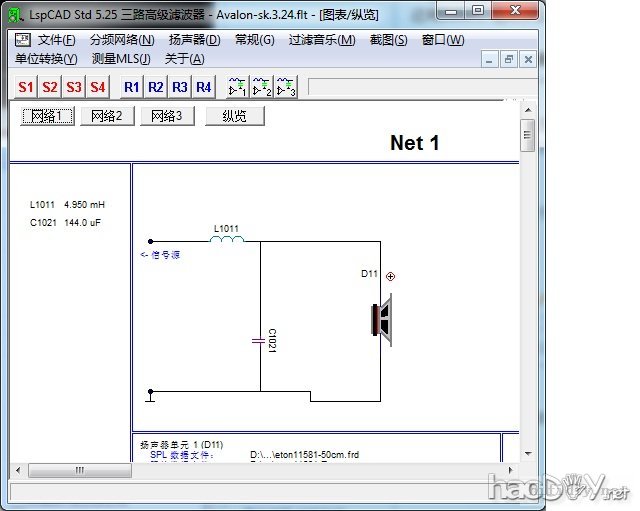Open the 文件(F) menu

(x=56, y=40)
